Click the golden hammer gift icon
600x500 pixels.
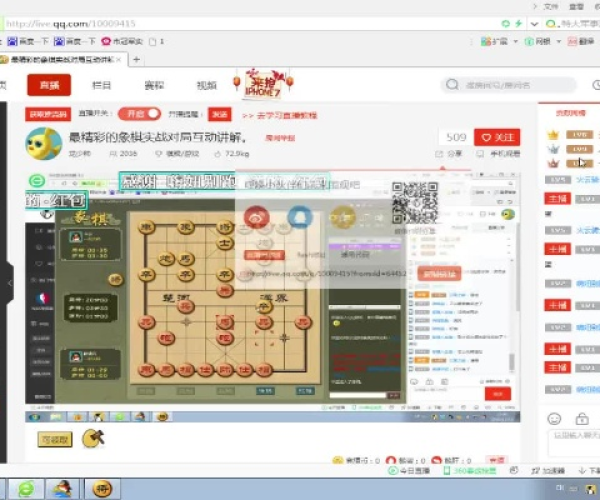coord(93,438)
